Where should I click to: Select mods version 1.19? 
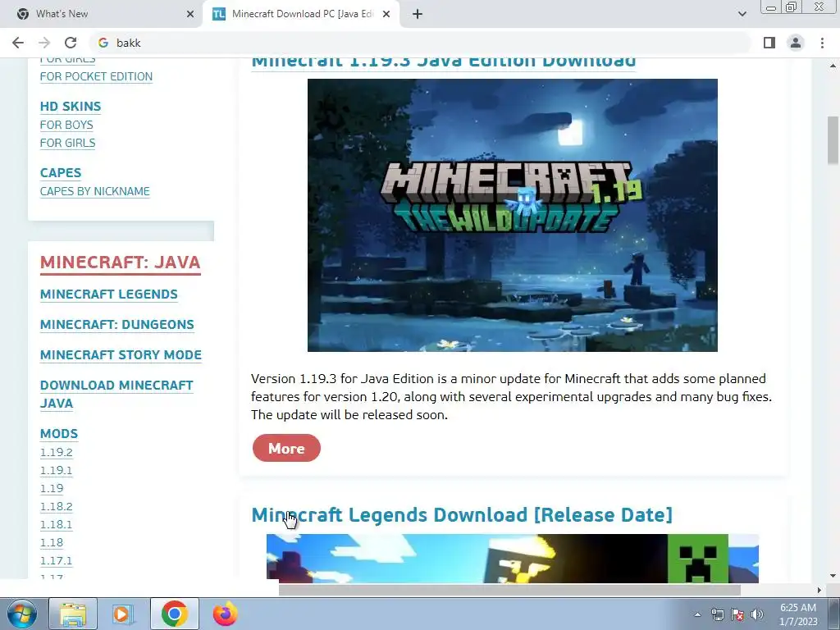coord(52,489)
